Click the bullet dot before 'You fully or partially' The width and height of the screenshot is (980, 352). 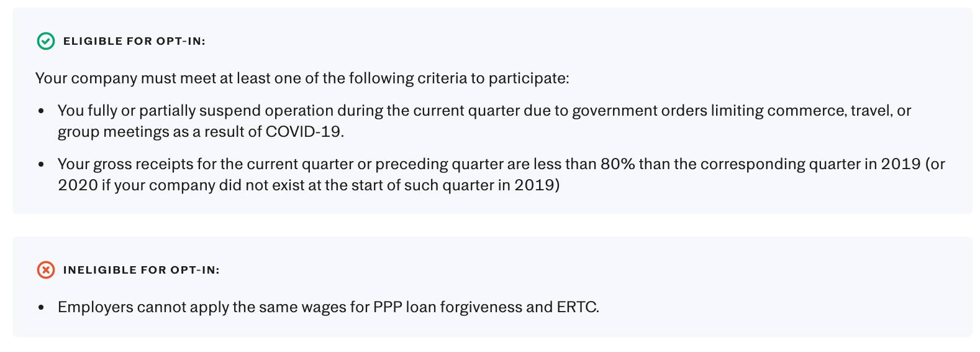[41, 111]
